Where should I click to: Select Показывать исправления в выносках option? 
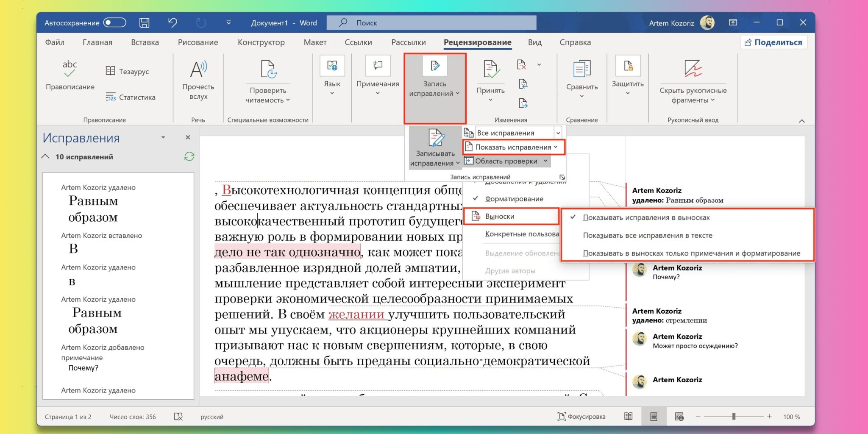tap(646, 217)
